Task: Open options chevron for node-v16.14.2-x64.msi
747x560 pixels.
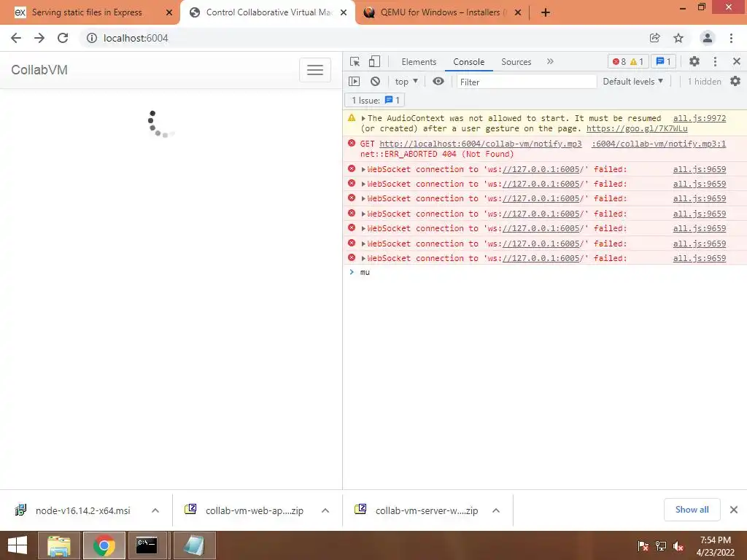Action: pyautogui.click(x=155, y=510)
